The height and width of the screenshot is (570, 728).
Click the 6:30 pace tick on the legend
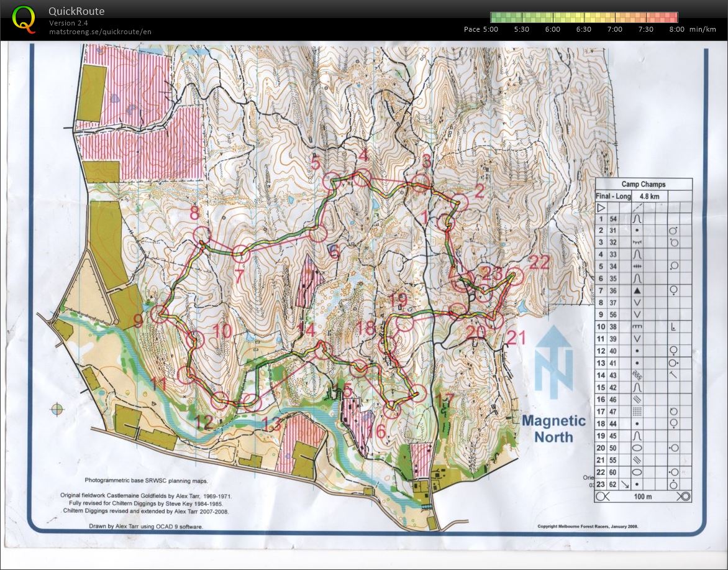583,29
